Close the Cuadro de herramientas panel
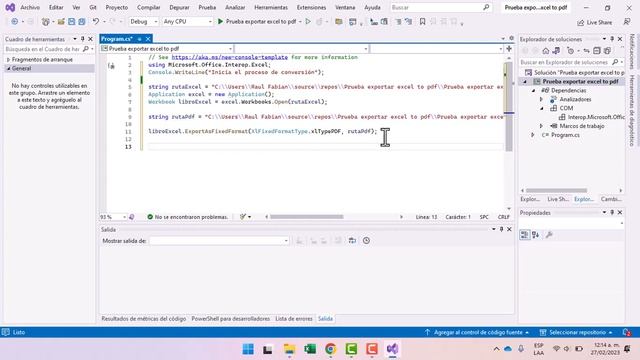This screenshot has width=640, height=360. [91, 39]
